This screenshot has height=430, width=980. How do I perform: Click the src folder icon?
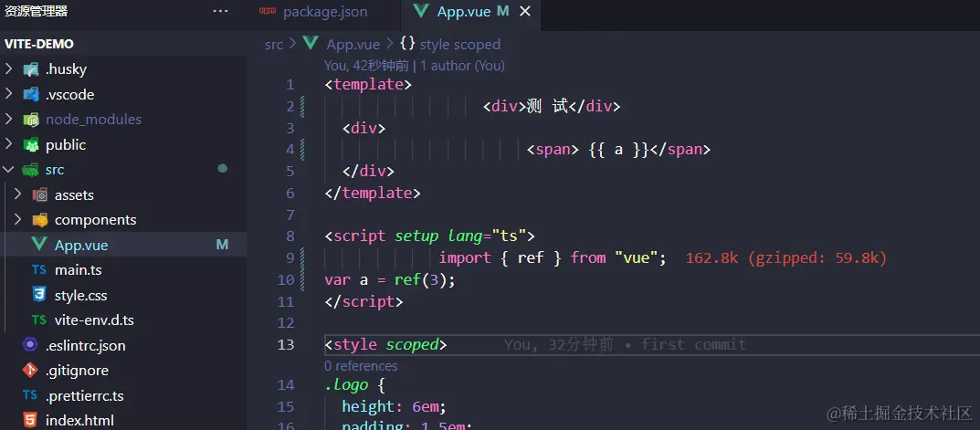[31, 170]
